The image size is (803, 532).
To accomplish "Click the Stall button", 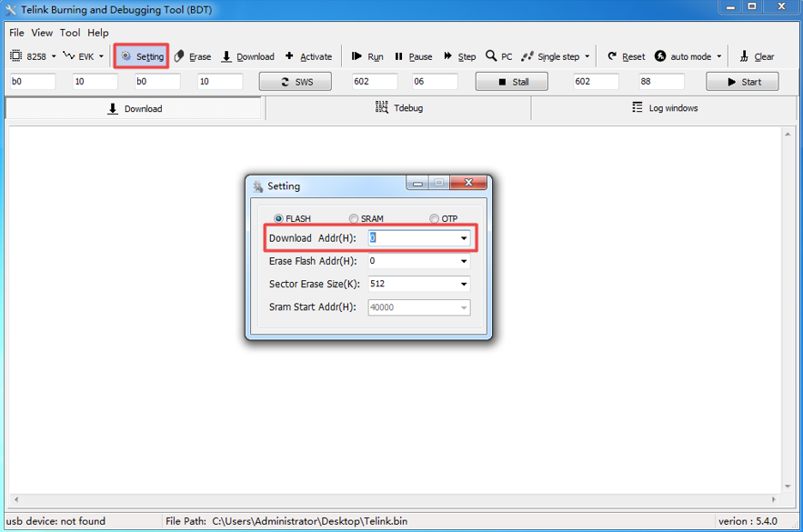I will pos(512,82).
